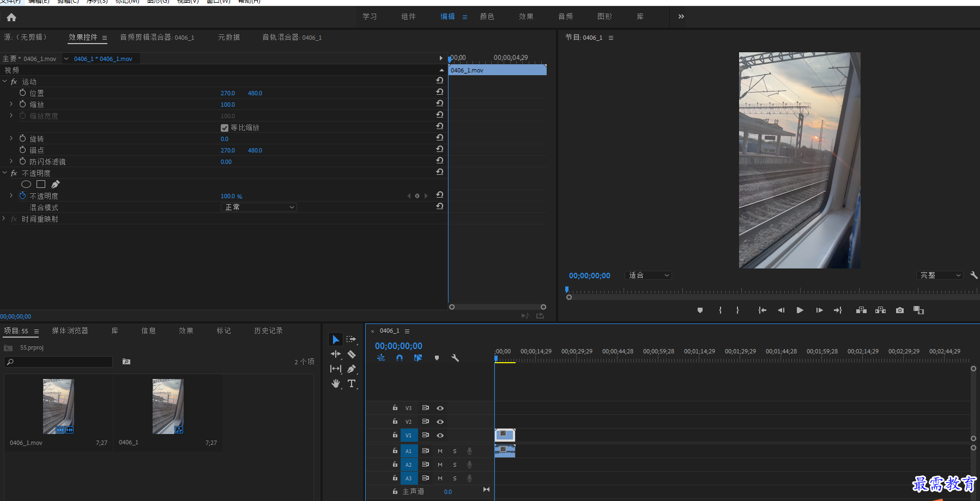Toggle V1 track output eye

tap(440, 435)
